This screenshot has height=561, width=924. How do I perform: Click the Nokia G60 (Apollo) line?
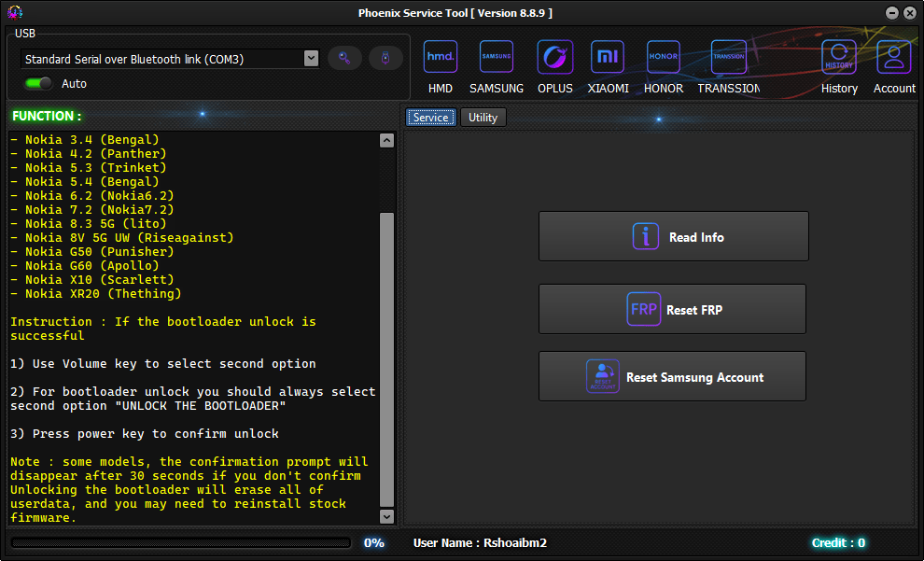(84, 266)
